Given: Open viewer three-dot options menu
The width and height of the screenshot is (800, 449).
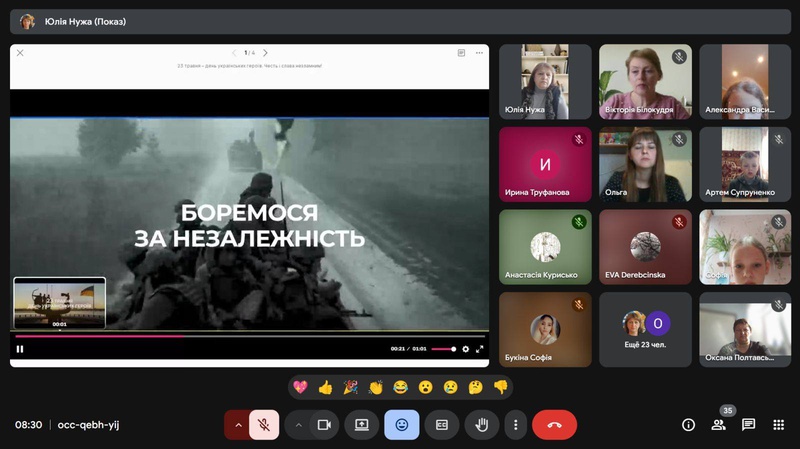Looking at the screenshot, I should coord(479,53).
